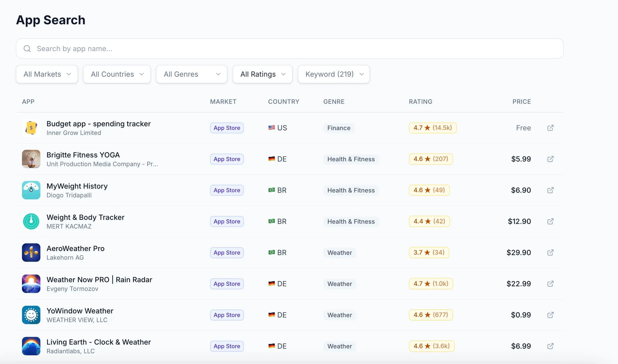Open external link for AeroWeather Pro
The image size is (618, 364).
(x=550, y=253)
